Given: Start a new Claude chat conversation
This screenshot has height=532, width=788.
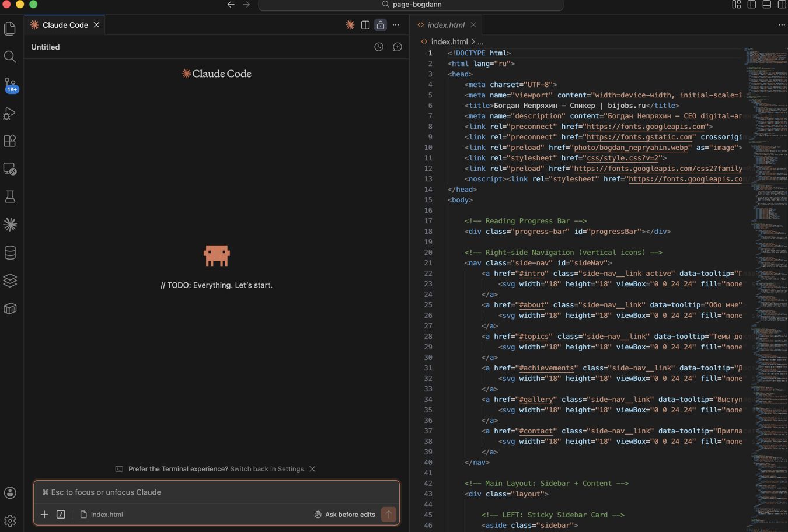Looking at the screenshot, I should pos(398,47).
